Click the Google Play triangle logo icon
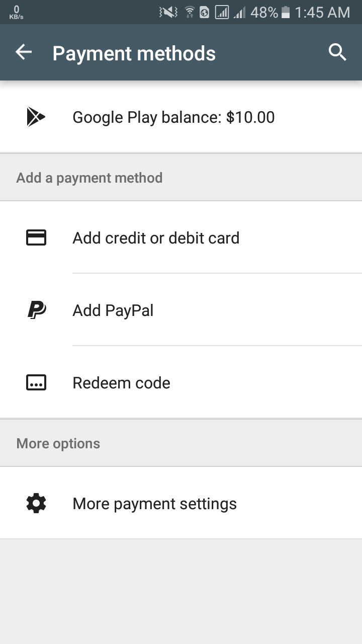Viewport: 362px width, 644px height. click(36, 117)
